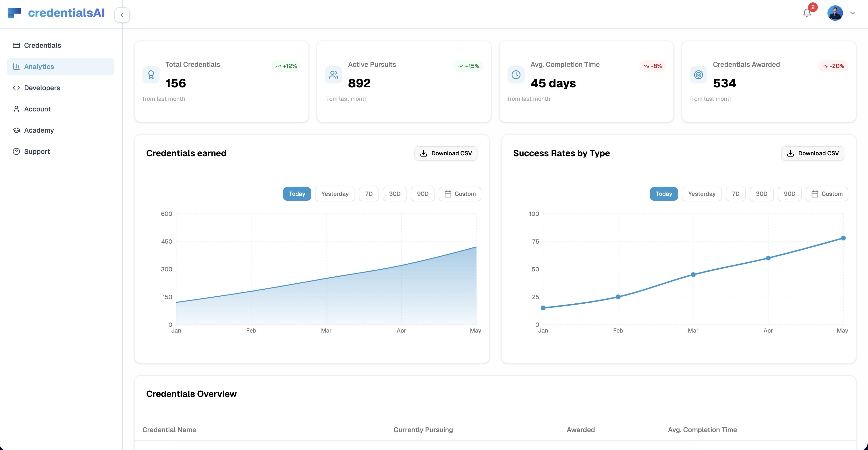This screenshot has width=868, height=450.
Task: Click the 892 Active Pursuits value
Action: click(x=359, y=83)
